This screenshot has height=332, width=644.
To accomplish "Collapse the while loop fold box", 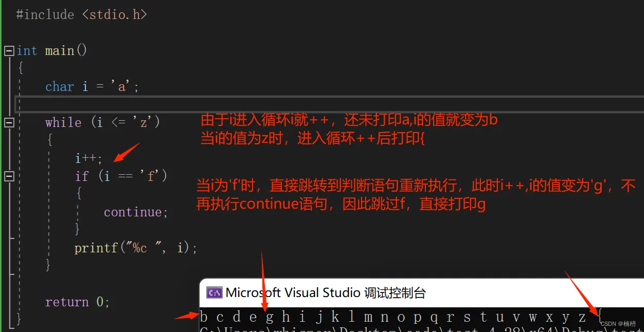I will (x=9, y=122).
